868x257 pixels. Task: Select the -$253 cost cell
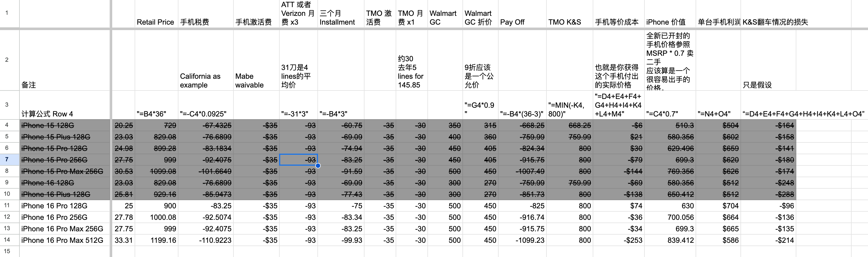pyautogui.click(x=618, y=240)
